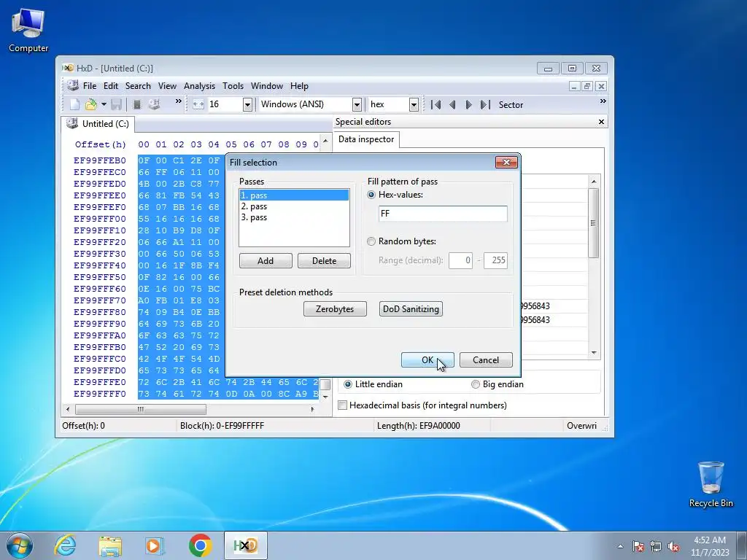This screenshot has height=560, width=747.
Task: Go to the previous sector arrow
Action: pyautogui.click(x=452, y=104)
